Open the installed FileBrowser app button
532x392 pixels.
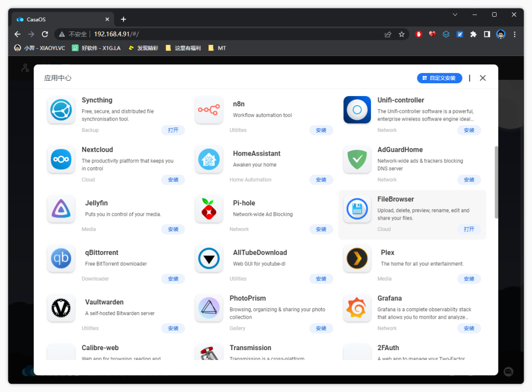(x=469, y=229)
